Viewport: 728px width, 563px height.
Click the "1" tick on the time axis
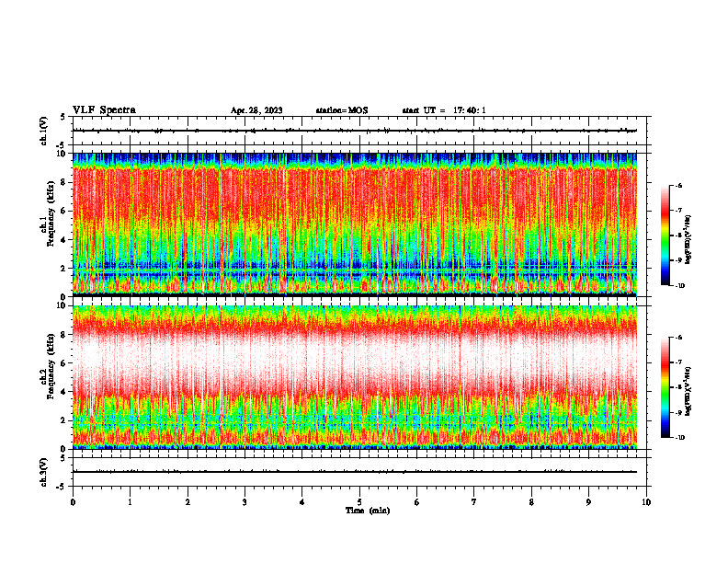click(x=130, y=502)
